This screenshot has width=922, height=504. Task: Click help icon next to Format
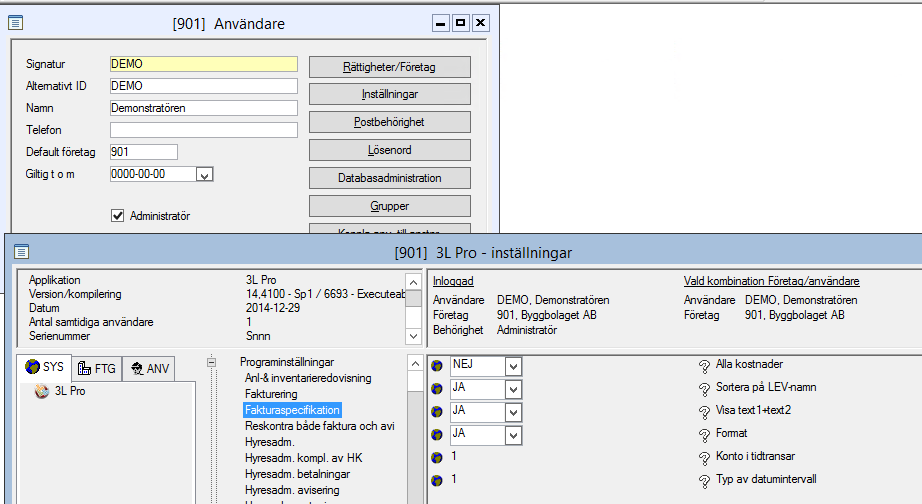[704, 435]
